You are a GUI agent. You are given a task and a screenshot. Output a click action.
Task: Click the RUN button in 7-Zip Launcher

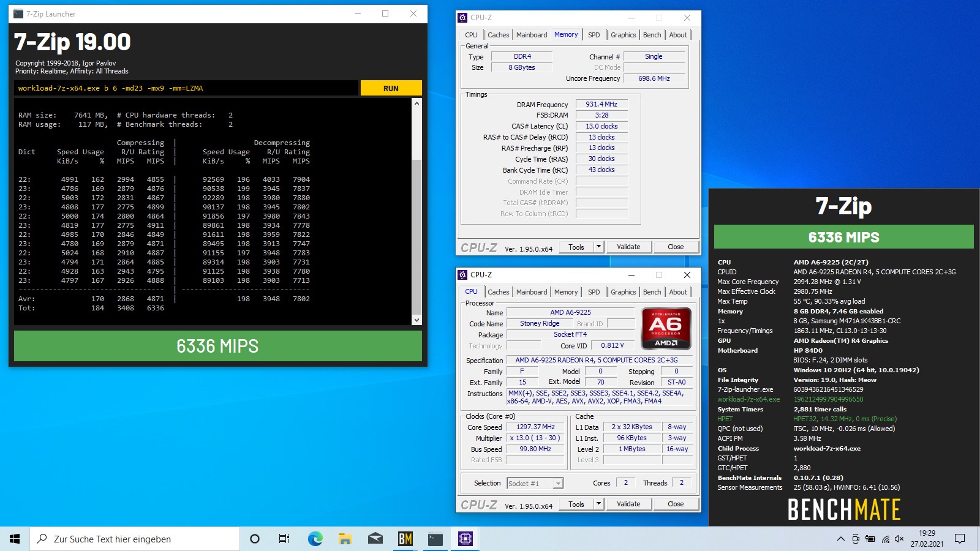391,88
